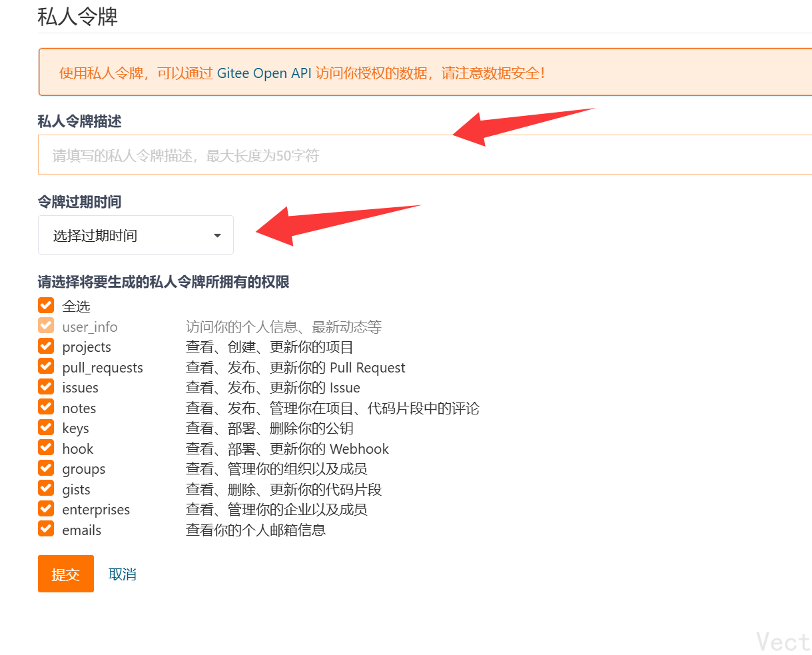This screenshot has width=812, height=655.
Task: Click the 全选 label text
Action: pos(76,307)
